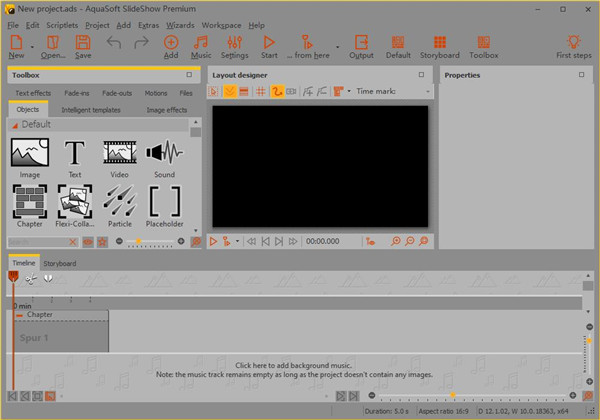
Task: Click here to add background music
Action: [299, 365]
